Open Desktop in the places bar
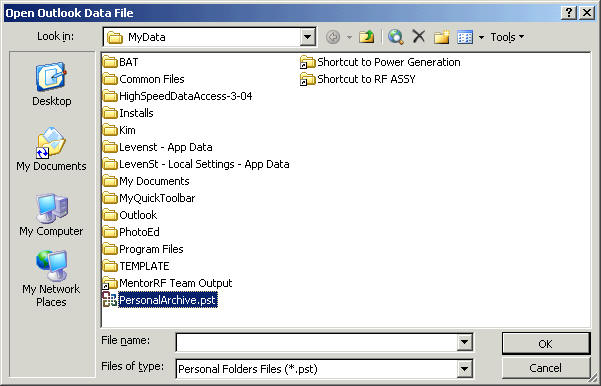This screenshot has height=386, width=601. click(51, 84)
